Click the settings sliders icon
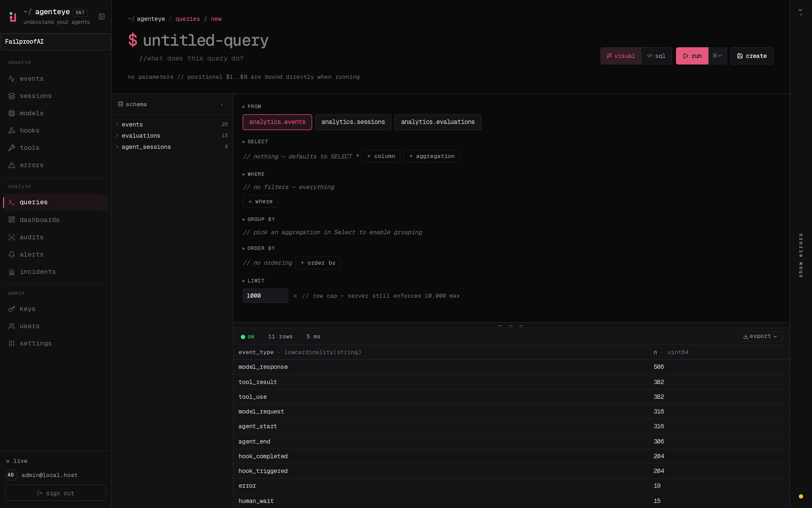This screenshot has height=508, width=812. click(12, 343)
